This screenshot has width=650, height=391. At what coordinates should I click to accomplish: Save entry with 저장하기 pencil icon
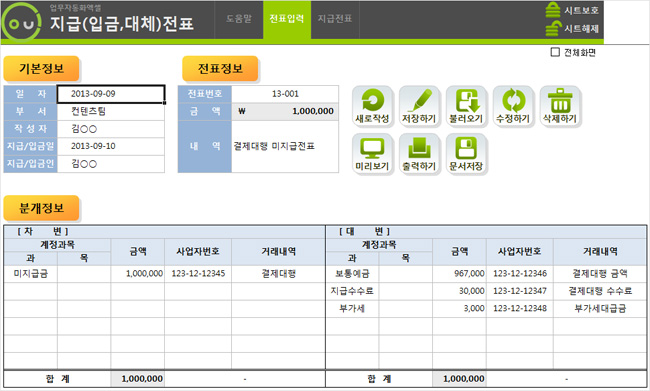click(419, 106)
